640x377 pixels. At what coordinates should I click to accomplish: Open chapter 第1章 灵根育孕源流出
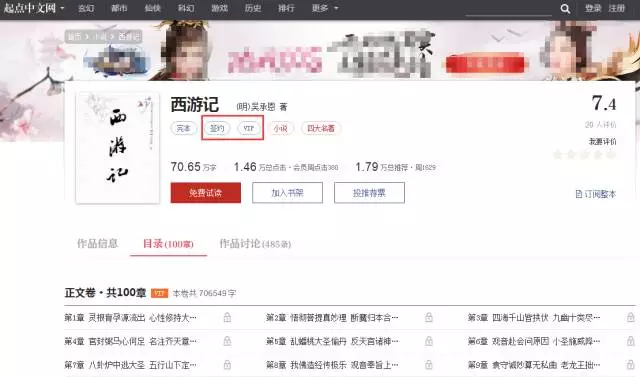[130, 317]
